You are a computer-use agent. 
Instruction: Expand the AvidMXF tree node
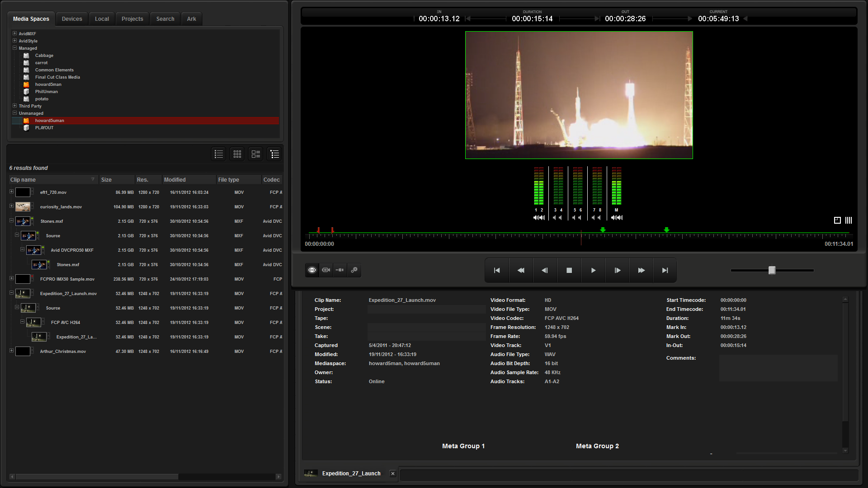point(14,33)
